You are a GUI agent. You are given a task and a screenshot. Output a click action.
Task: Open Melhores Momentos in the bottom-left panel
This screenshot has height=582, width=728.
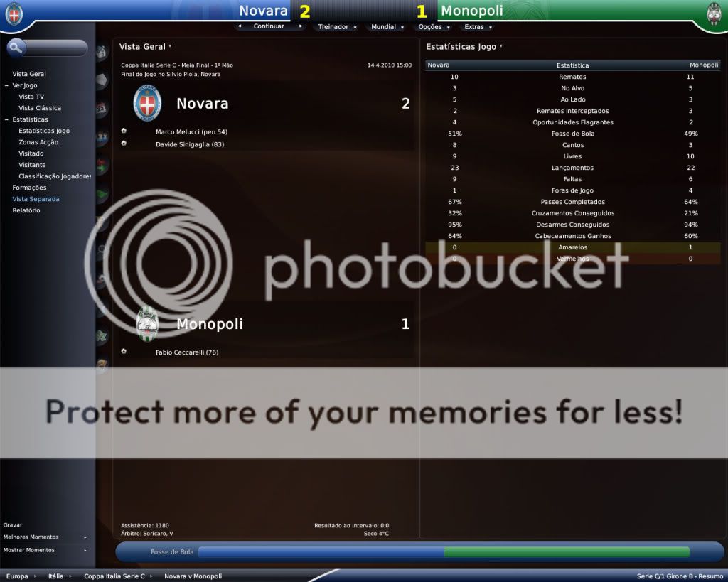point(31,537)
